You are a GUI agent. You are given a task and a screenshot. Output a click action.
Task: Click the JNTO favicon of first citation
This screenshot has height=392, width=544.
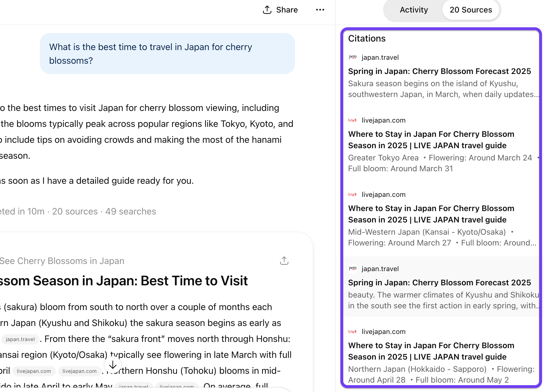[353, 57]
